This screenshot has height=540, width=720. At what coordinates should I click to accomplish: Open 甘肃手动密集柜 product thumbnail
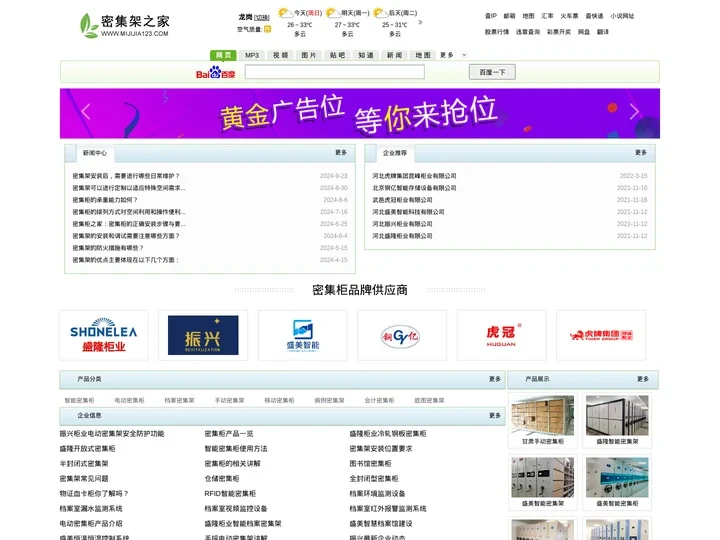click(x=543, y=415)
